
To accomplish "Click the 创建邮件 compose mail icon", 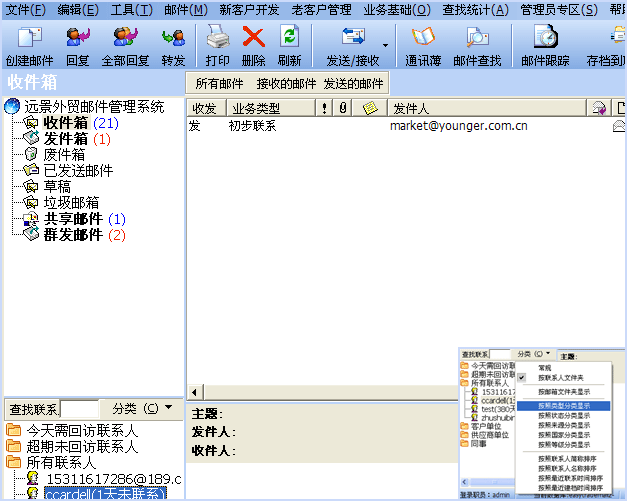I will tap(30, 38).
